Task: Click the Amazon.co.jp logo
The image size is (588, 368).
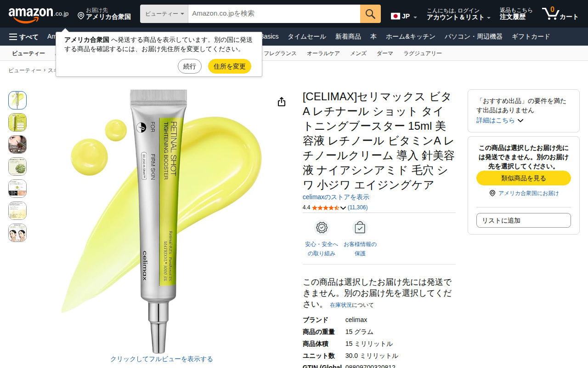Action: [x=39, y=14]
